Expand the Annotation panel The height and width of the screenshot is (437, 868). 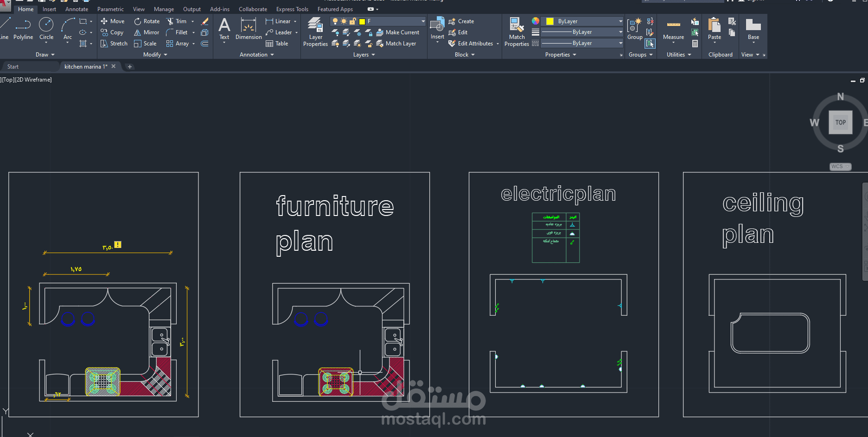tap(257, 55)
